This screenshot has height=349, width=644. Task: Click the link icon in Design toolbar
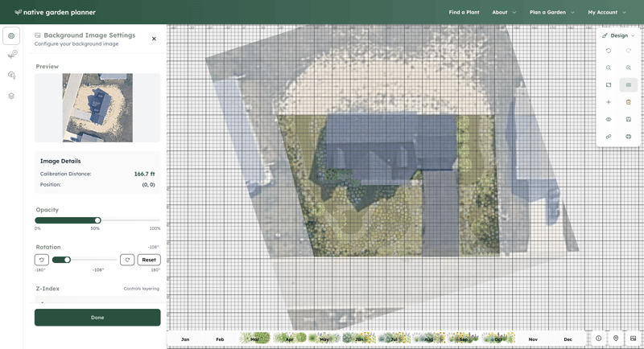pos(609,137)
